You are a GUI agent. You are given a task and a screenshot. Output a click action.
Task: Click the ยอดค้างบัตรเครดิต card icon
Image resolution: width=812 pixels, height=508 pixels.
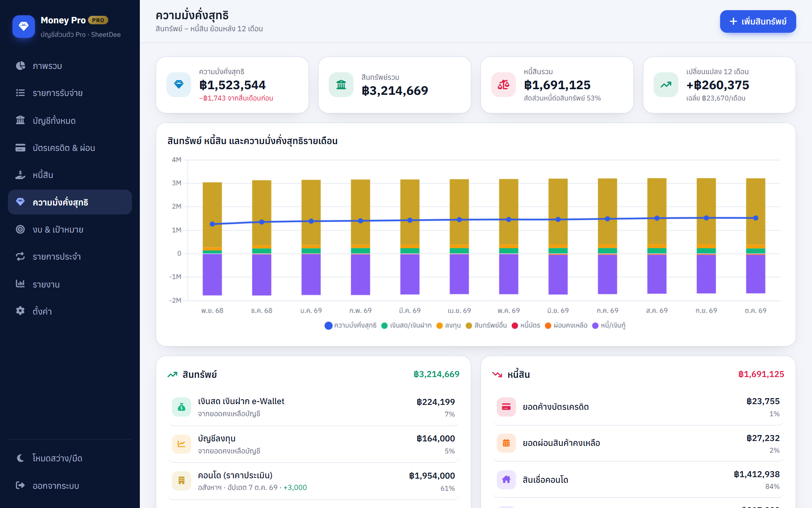[x=506, y=407]
